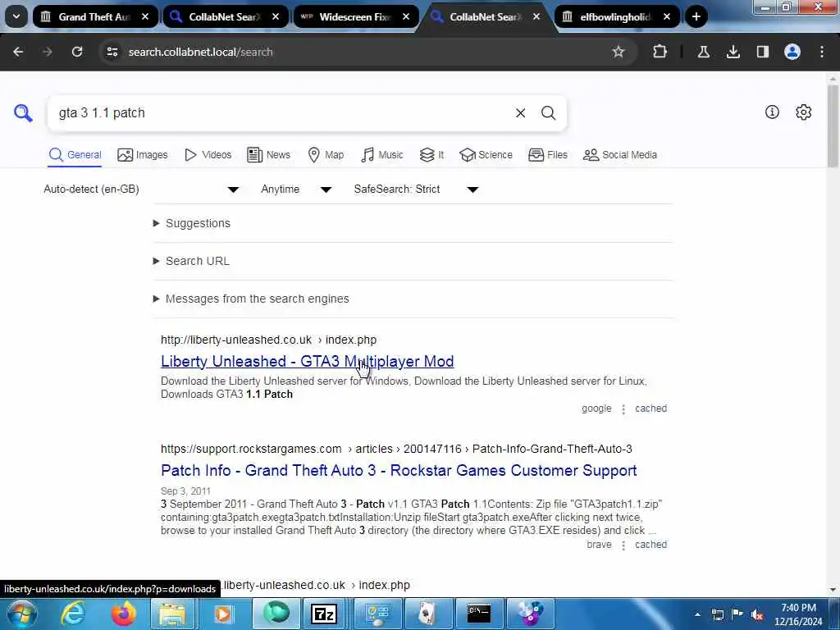Bookmark this page with the star icon

[x=619, y=52]
